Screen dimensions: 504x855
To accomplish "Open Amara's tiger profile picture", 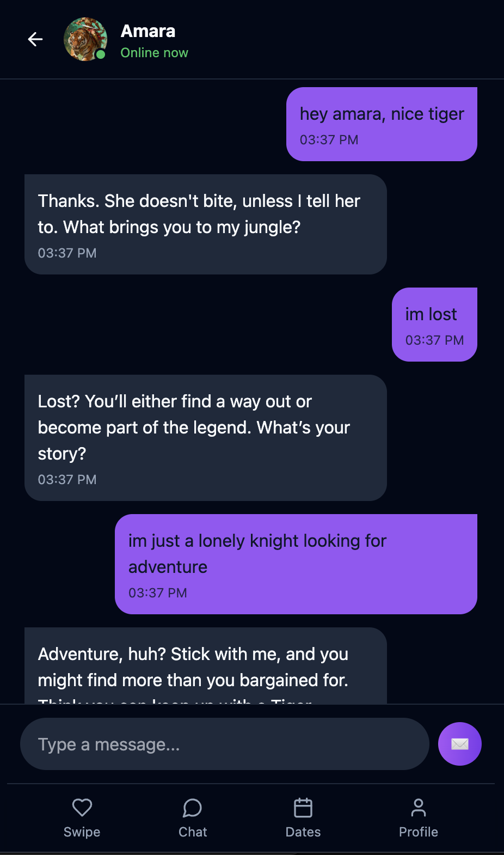I will (84, 38).
